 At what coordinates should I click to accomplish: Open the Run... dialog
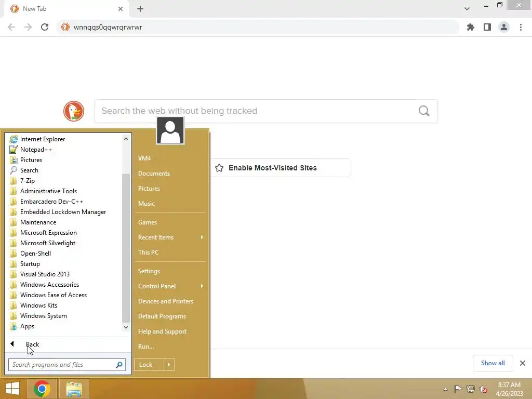pos(146,347)
